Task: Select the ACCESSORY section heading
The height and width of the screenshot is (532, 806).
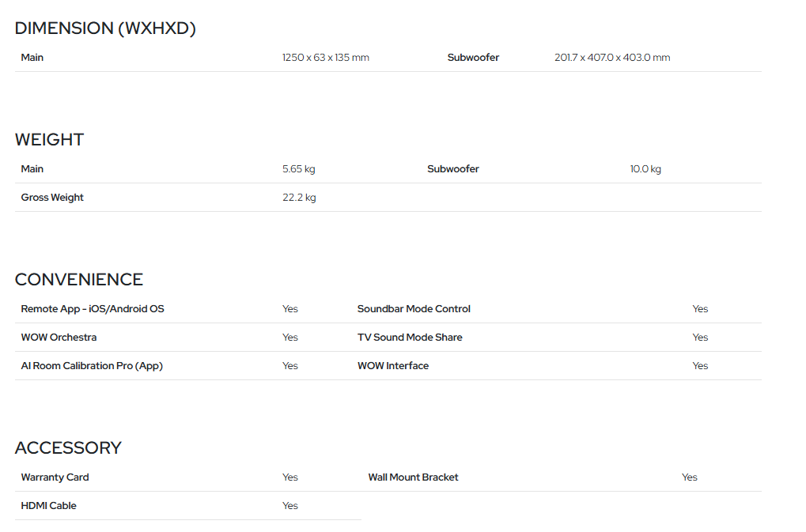Action: click(x=68, y=447)
